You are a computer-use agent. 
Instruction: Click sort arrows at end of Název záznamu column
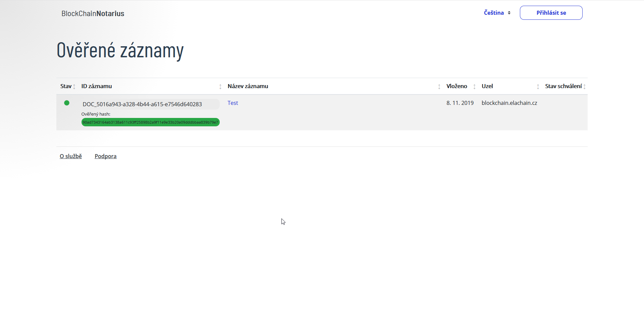pos(439,87)
